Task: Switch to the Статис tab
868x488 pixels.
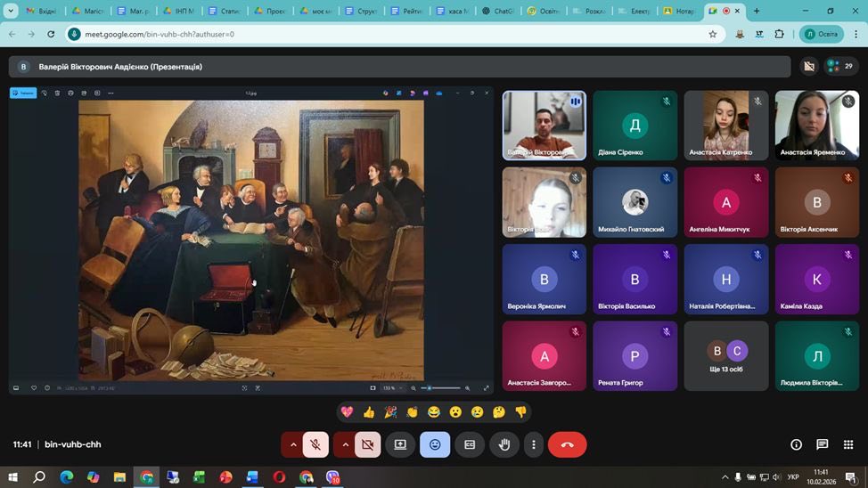Action: [224, 11]
